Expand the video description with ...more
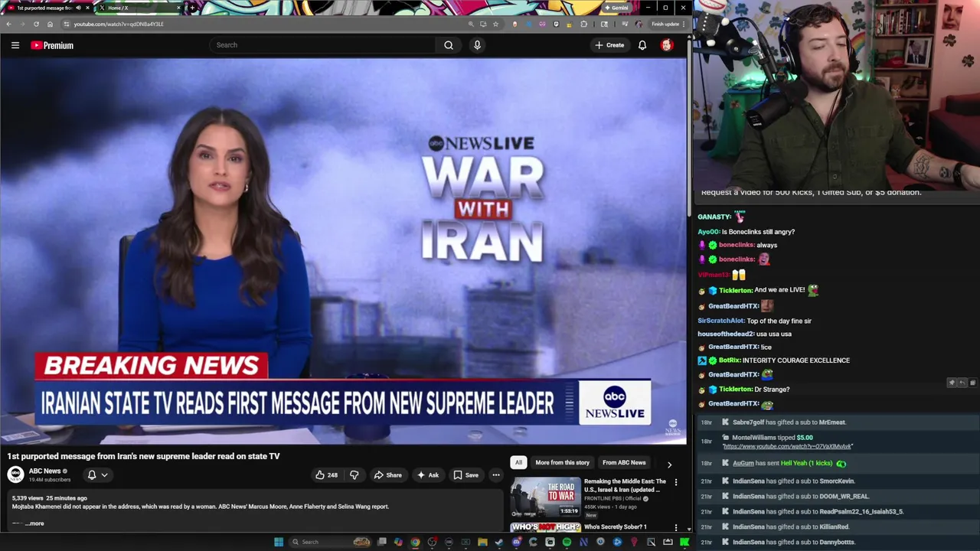This screenshot has height=551, width=980. pyautogui.click(x=35, y=523)
